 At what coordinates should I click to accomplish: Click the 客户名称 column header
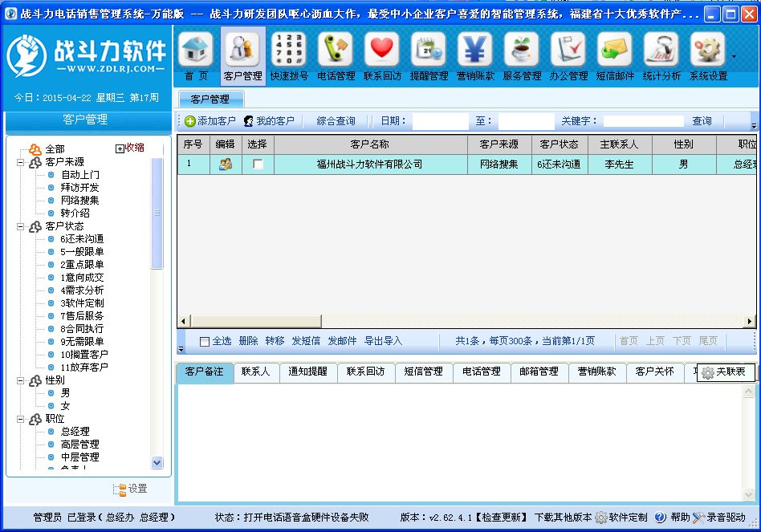point(370,144)
